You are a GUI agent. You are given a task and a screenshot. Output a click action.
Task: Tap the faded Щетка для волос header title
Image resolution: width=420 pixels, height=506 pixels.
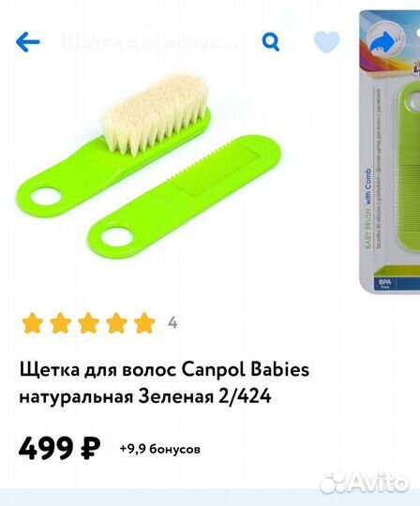tap(149, 42)
